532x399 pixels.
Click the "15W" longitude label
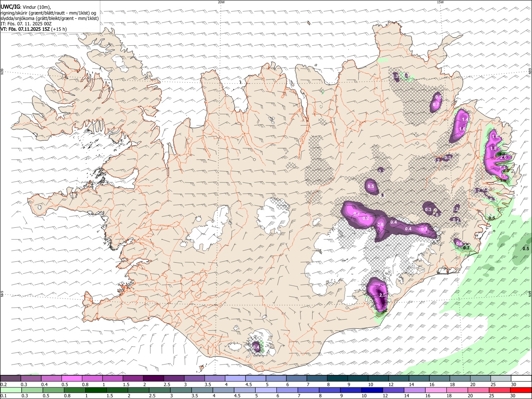point(440,2)
